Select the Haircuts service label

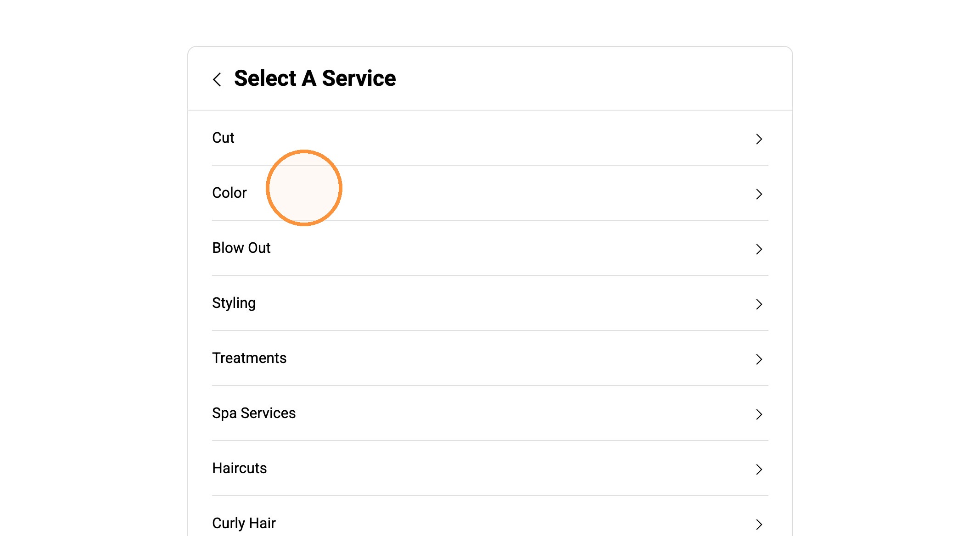point(239,468)
